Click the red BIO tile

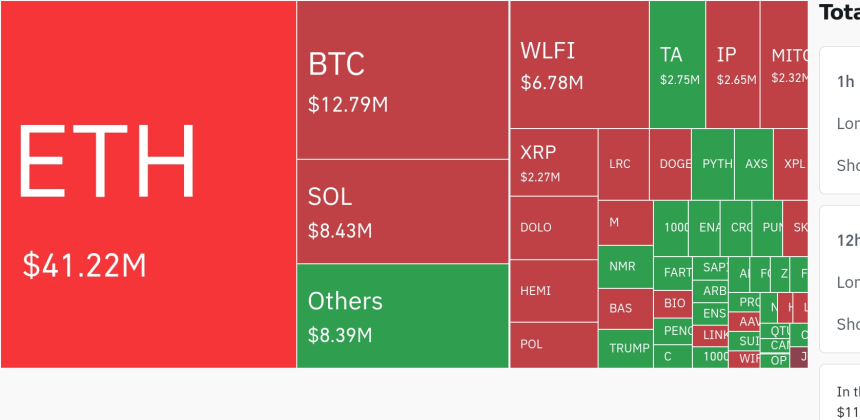[675, 302]
